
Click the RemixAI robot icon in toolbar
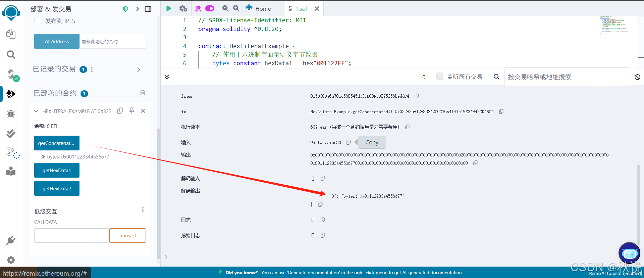pyautogui.click(x=198, y=8)
